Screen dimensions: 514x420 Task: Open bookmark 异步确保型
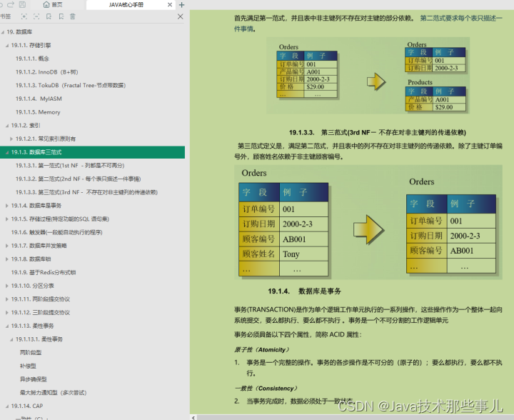(34, 379)
